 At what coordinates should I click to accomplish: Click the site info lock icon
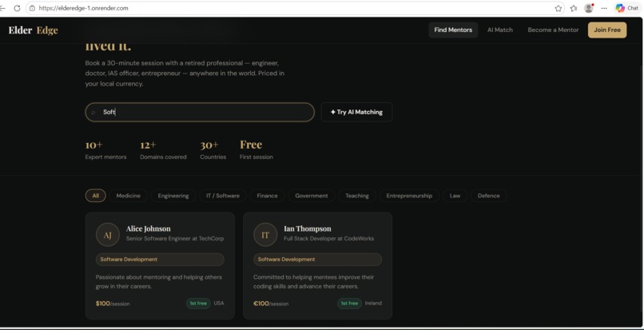click(32, 8)
